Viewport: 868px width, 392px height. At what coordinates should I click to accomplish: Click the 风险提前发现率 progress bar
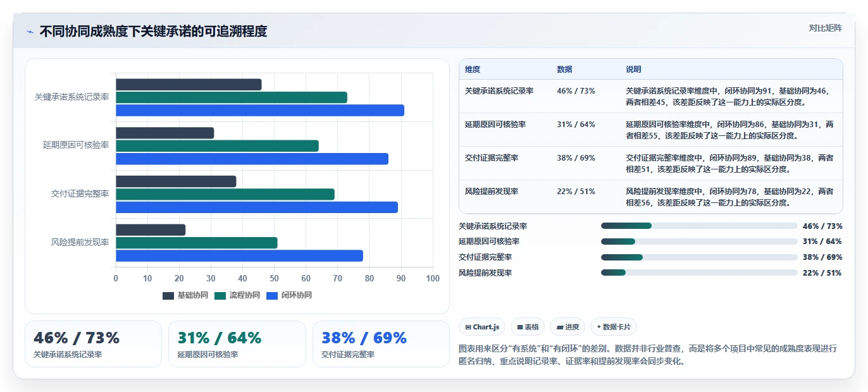point(699,273)
